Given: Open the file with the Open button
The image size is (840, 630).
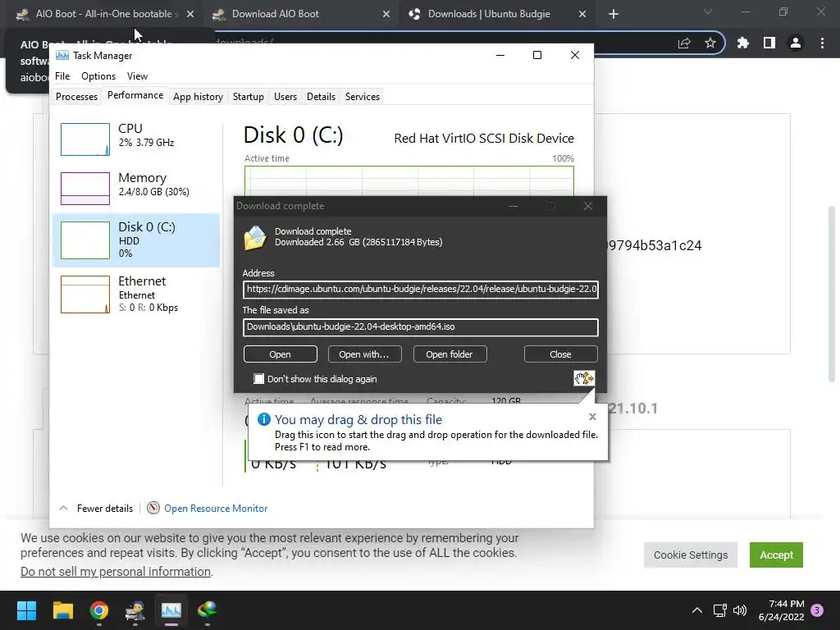Looking at the screenshot, I should 281,354.
